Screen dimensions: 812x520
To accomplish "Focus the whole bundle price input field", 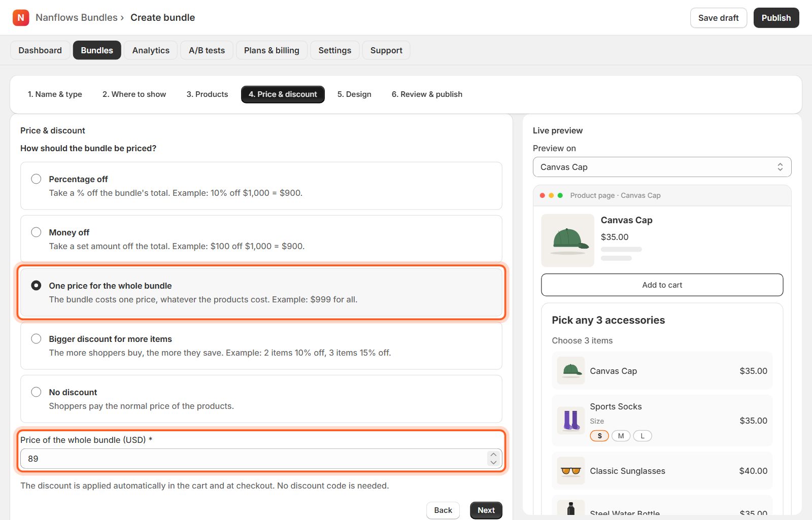I will click(x=261, y=459).
